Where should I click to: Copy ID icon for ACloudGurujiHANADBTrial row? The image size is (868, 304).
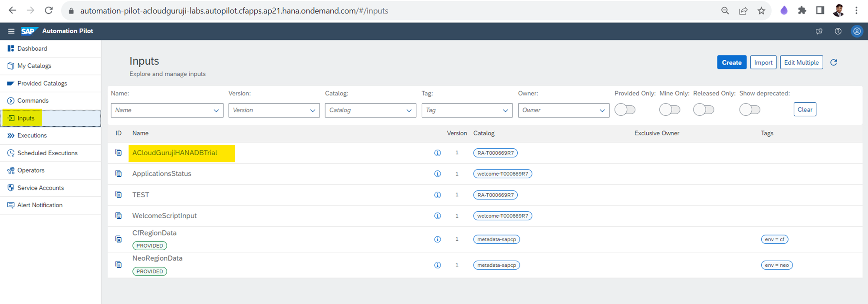[118, 153]
